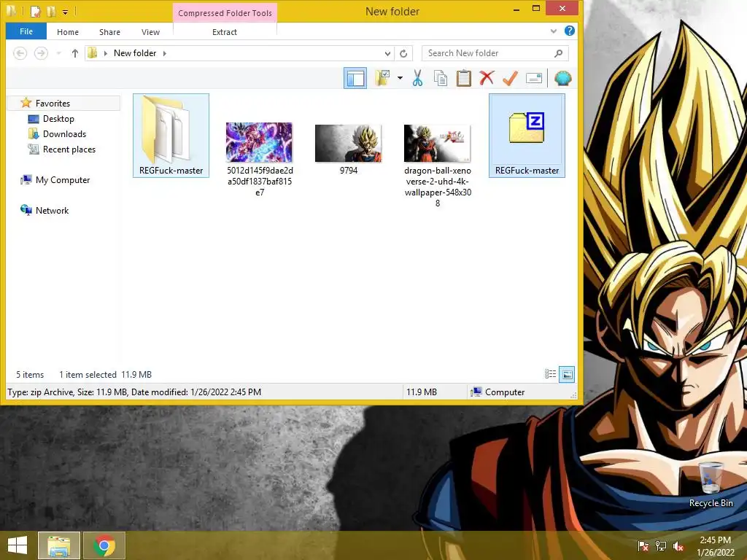The height and width of the screenshot is (560, 747).
Task: Launch Google Chrome from the taskbar
Action: coord(104,545)
